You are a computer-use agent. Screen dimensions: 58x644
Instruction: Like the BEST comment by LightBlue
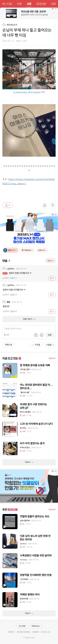[x=52, y=278]
